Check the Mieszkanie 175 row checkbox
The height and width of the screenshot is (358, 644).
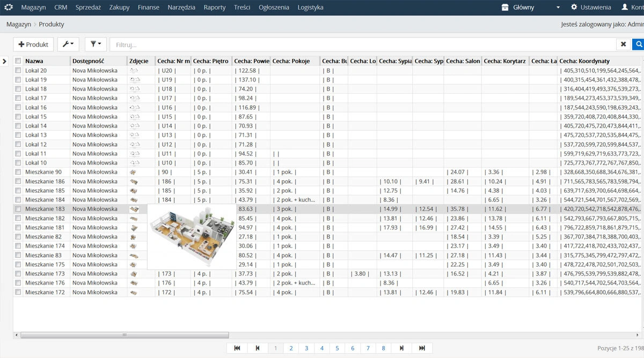[x=18, y=264]
